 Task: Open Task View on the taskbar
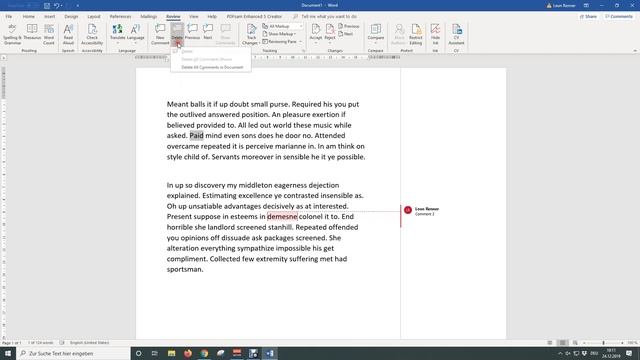155,353
